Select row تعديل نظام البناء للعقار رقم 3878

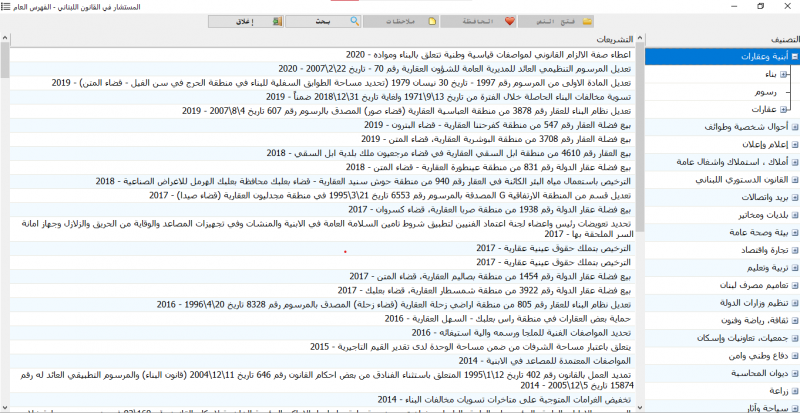[x=323, y=111]
